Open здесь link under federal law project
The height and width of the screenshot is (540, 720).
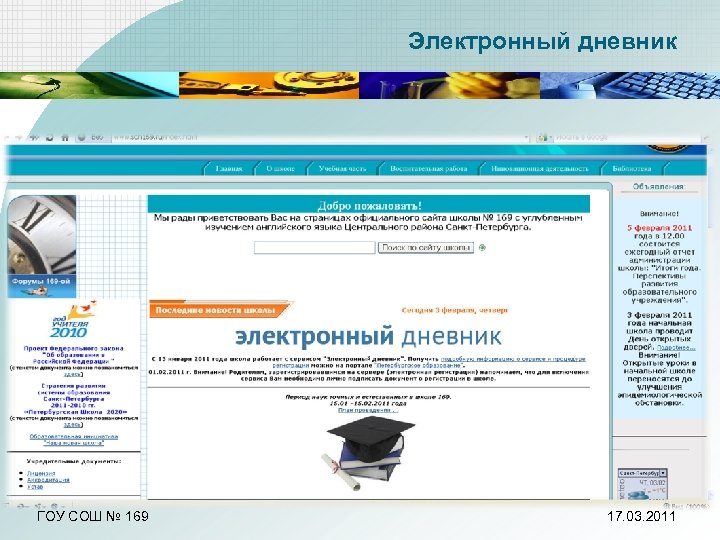pos(72,374)
